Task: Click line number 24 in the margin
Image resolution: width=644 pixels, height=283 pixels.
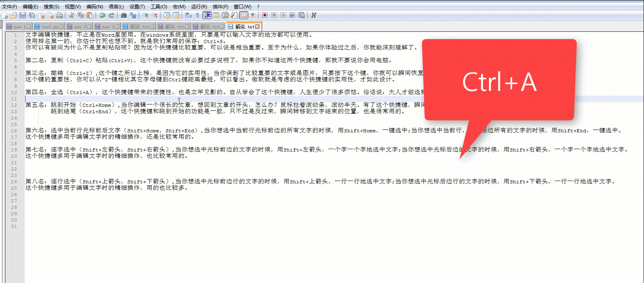Action: 14,182
